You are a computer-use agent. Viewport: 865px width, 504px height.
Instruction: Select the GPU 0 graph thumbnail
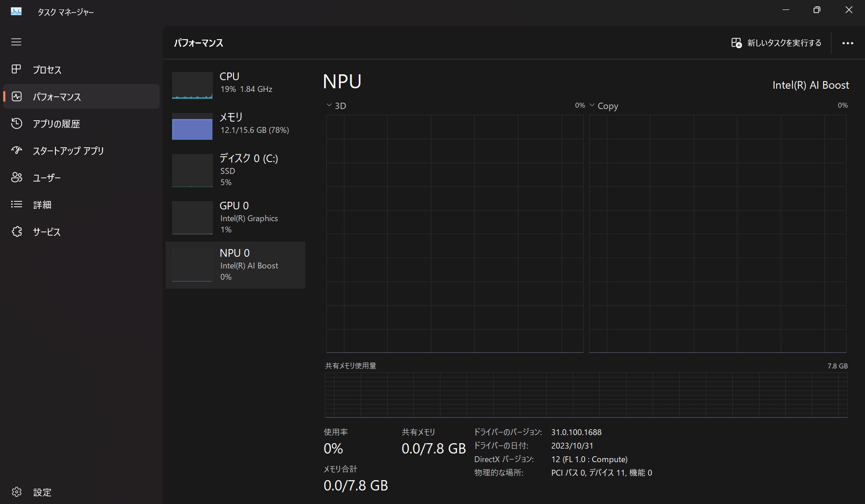pyautogui.click(x=192, y=218)
